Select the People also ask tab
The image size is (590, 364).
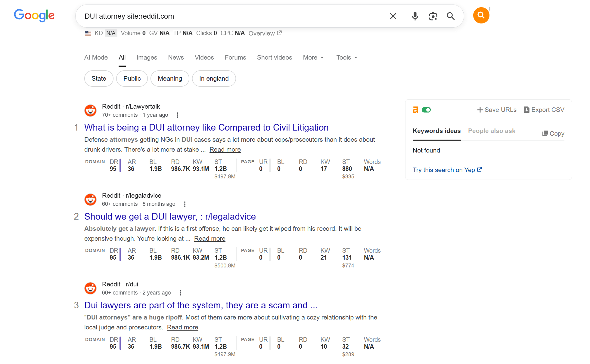[x=492, y=131]
